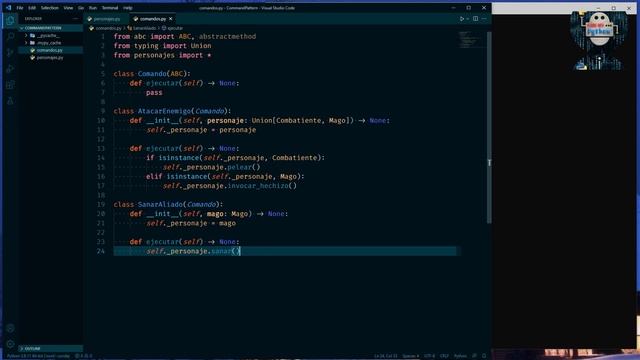Screen dimensions: 640x360
Task: Open the Go menu
Action: [x=81, y=8]
